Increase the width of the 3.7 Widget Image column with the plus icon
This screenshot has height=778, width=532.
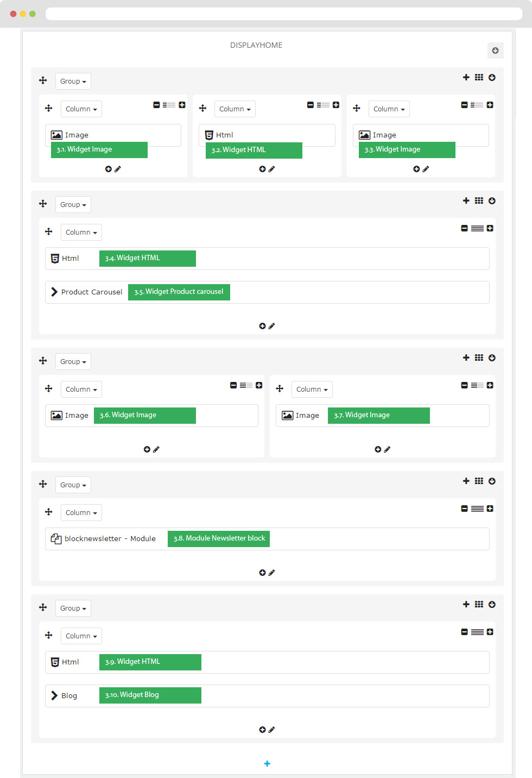(x=490, y=385)
